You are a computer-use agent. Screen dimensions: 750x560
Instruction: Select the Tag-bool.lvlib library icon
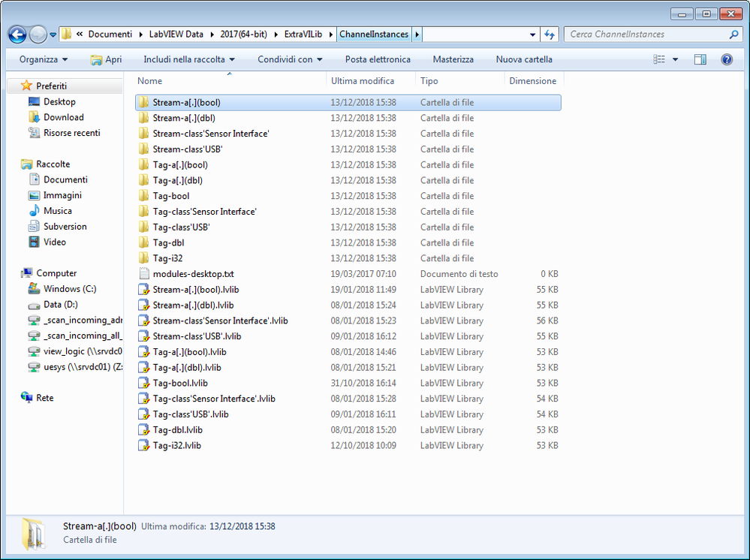[x=143, y=383]
